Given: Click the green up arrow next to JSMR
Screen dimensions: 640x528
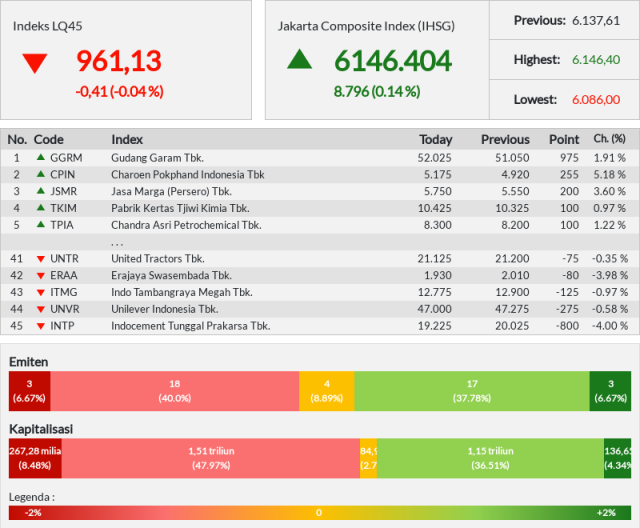Looking at the screenshot, I should [x=41, y=191].
